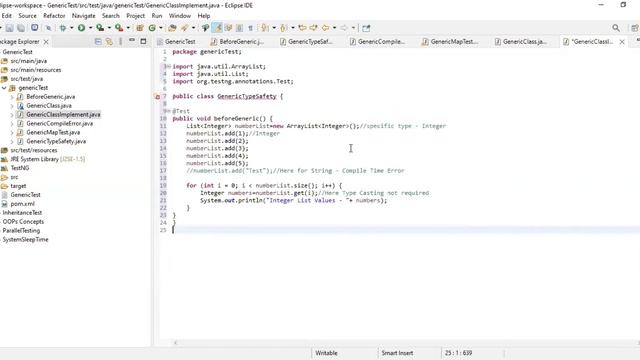Select GenericCompileError.java in Package Explorer
Image resolution: width=640 pixels, height=360 pixels.
(x=60, y=123)
